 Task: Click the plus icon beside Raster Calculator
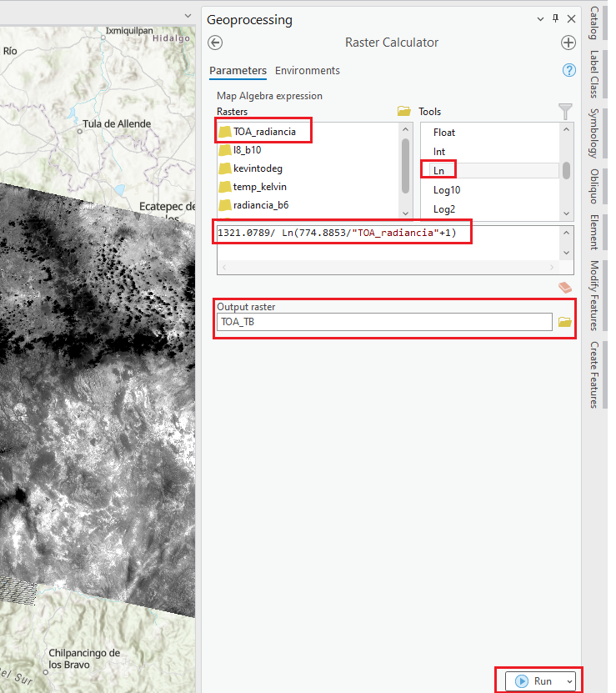568,43
